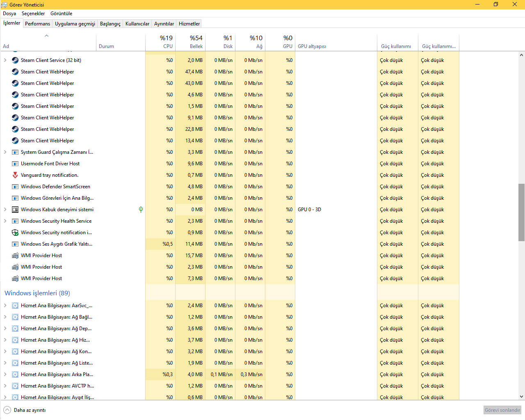Sort by the Durum column header
The height and width of the screenshot is (420, 525).
121,42
